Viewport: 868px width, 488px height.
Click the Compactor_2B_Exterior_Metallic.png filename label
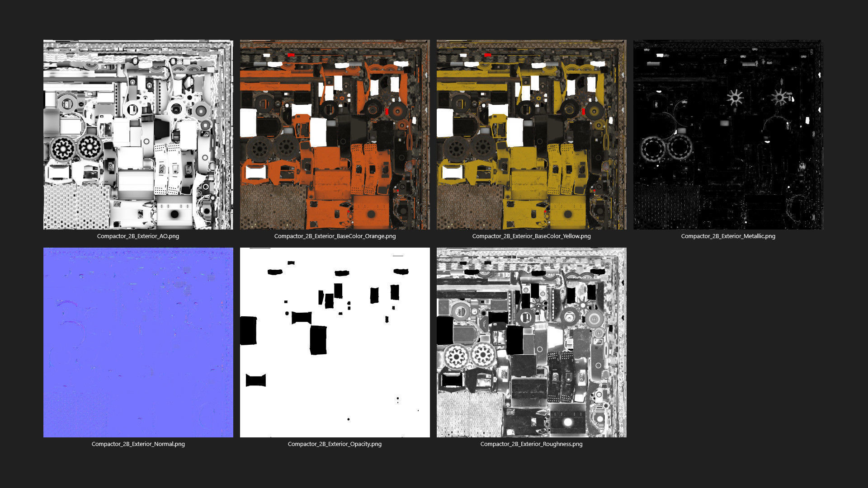[x=728, y=236]
